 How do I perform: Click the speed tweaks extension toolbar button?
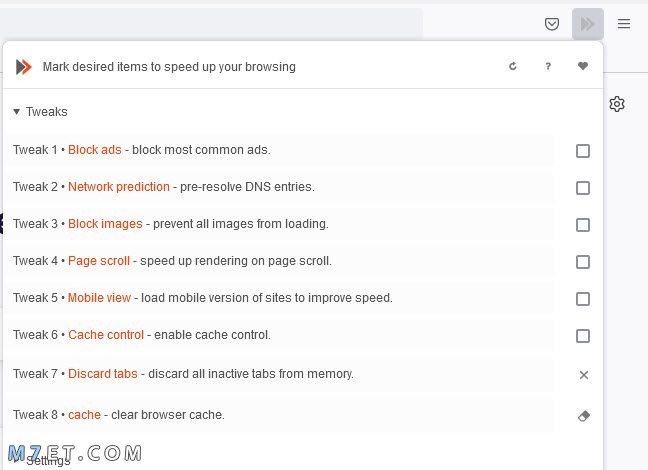click(588, 24)
